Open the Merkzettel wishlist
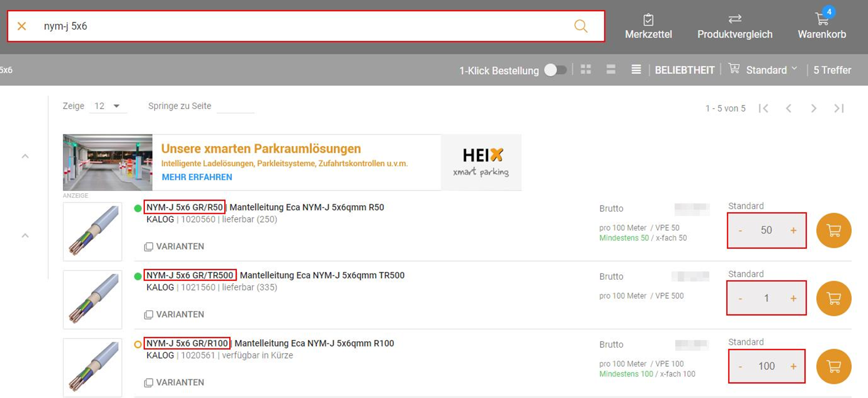This screenshot has width=868, height=398. coord(648,26)
